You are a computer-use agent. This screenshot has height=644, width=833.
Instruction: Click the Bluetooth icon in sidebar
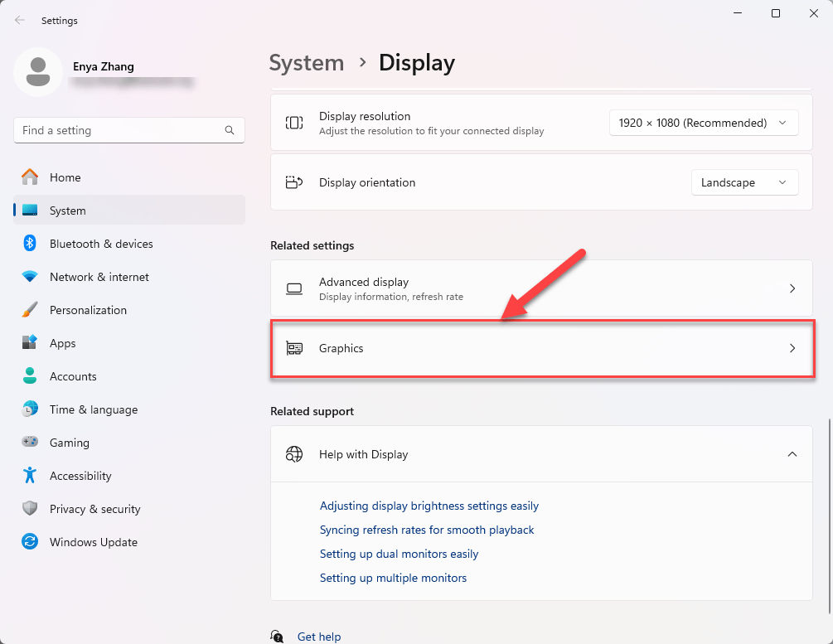pos(30,244)
